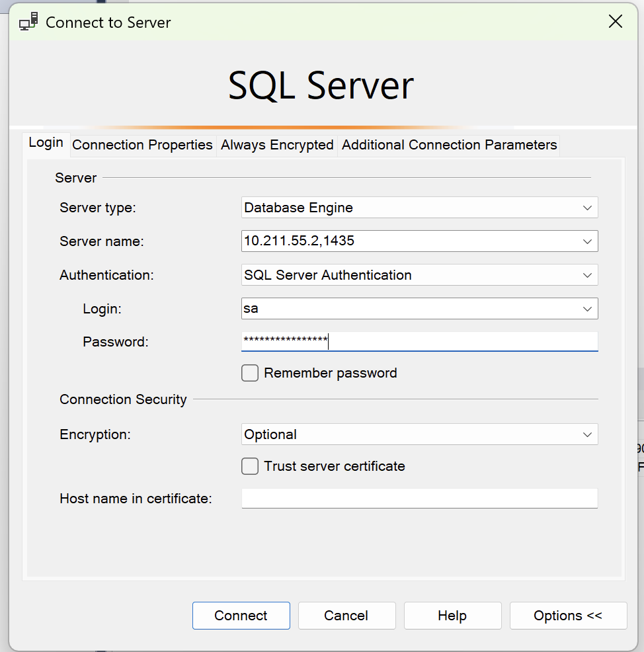The image size is (644, 652).
Task: Click the Cancel button
Action: pos(346,616)
